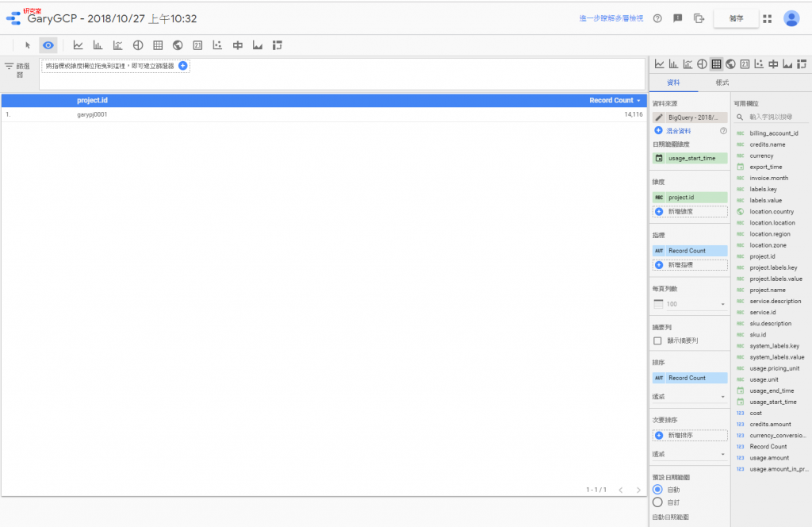Image resolution: width=812 pixels, height=527 pixels.
Task: Click the 儲存 save button
Action: 737,19
